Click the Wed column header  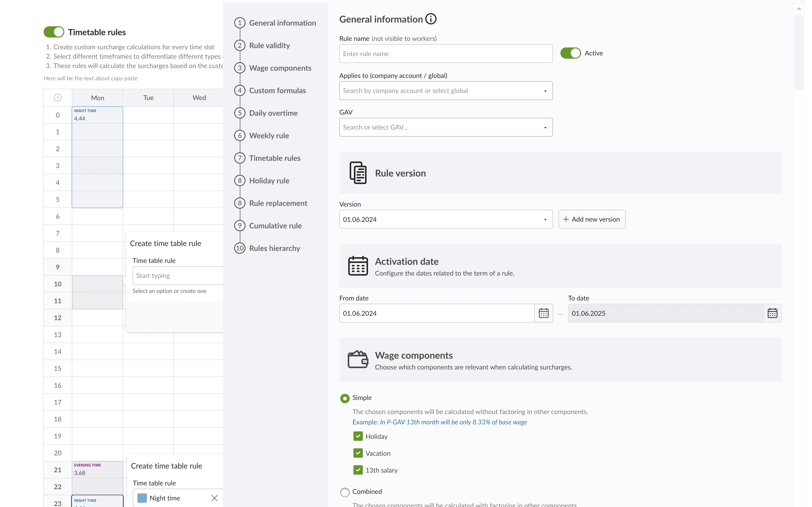[x=199, y=98]
